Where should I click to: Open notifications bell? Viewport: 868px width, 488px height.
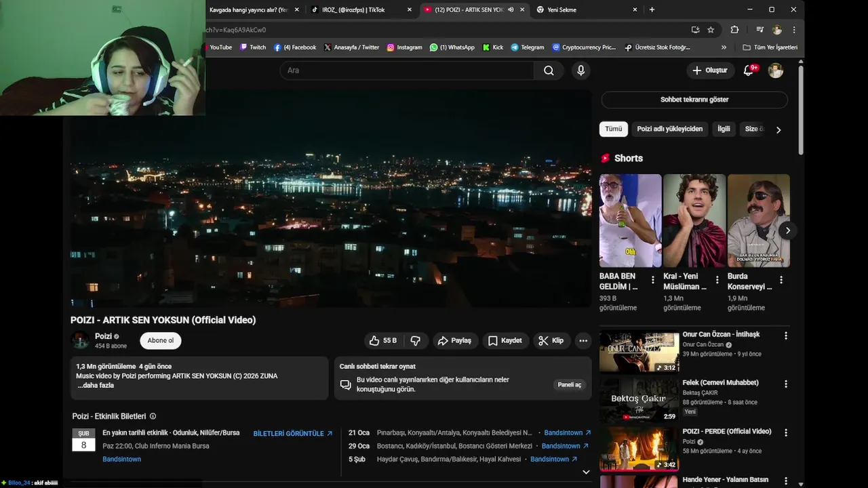(x=749, y=70)
